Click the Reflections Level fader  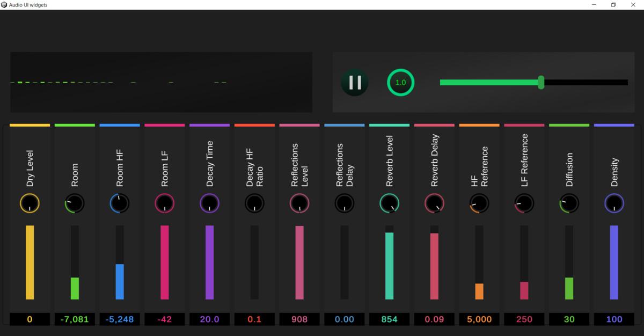(x=299, y=263)
